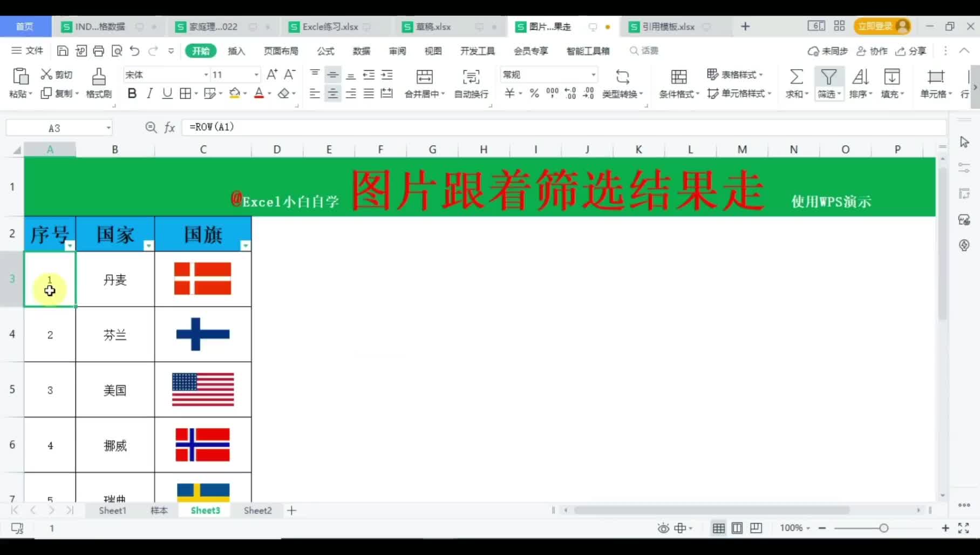
Task: Open the 文件 (File) menu
Action: (x=28, y=51)
